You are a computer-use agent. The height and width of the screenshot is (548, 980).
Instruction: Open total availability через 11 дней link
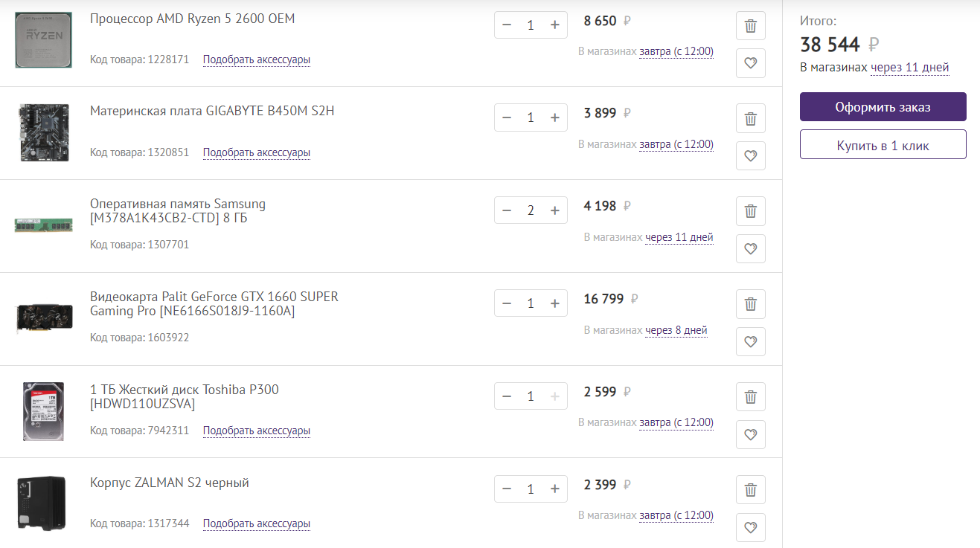[x=909, y=68]
